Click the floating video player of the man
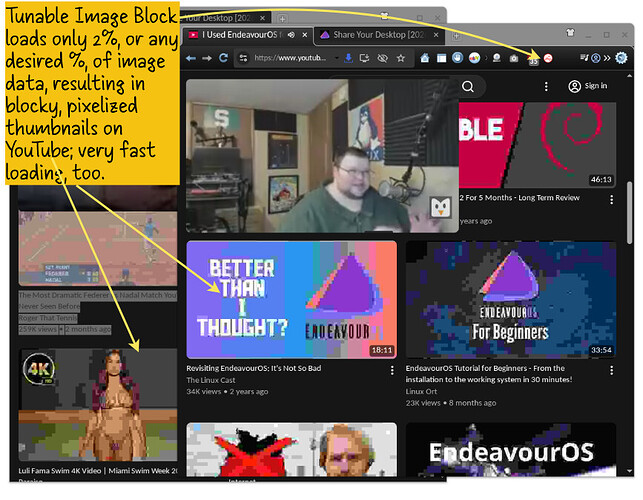The height and width of the screenshot is (500, 643). click(322, 156)
